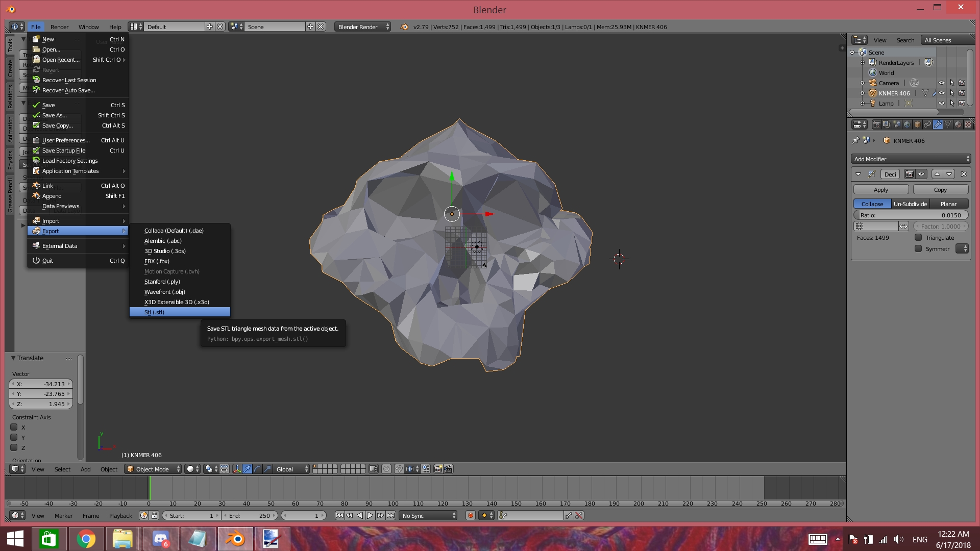The image size is (980, 551).
Task: Move the Decimate modifier up
Action: click(x=937, y=174)
